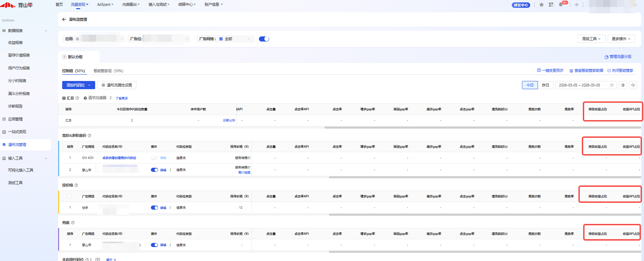Click the download data cloud icon

tap(633, 85)
